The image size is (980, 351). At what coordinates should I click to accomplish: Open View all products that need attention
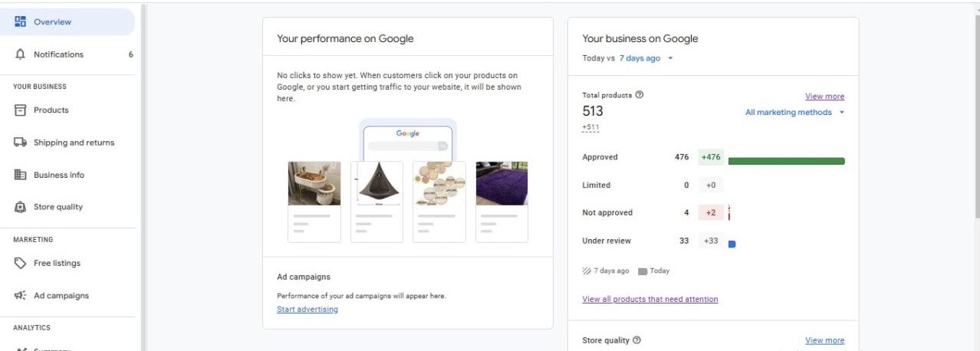pos(650,300)
